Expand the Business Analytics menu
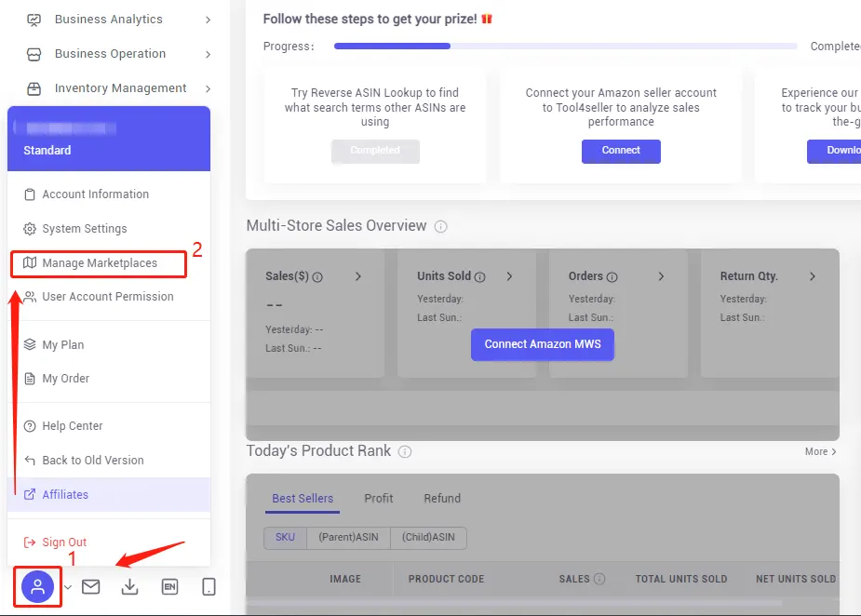The image size is (861, 616). pos(108,19)
